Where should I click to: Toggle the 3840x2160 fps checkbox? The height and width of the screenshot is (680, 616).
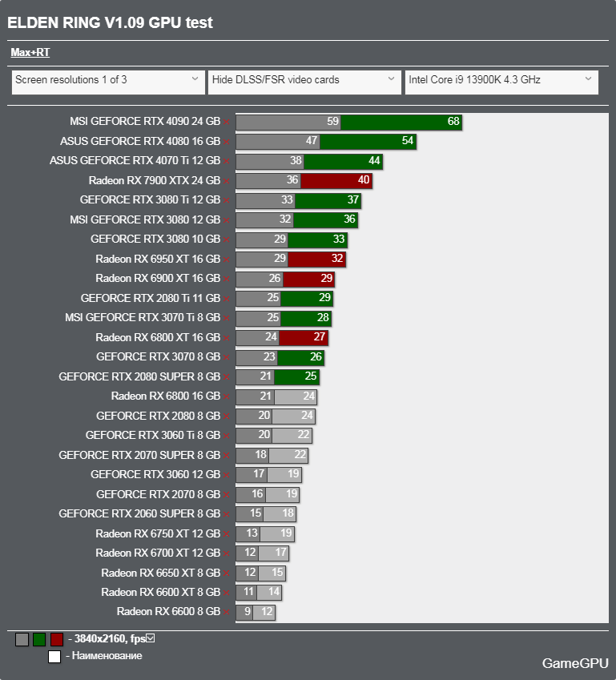pos(150,638)
